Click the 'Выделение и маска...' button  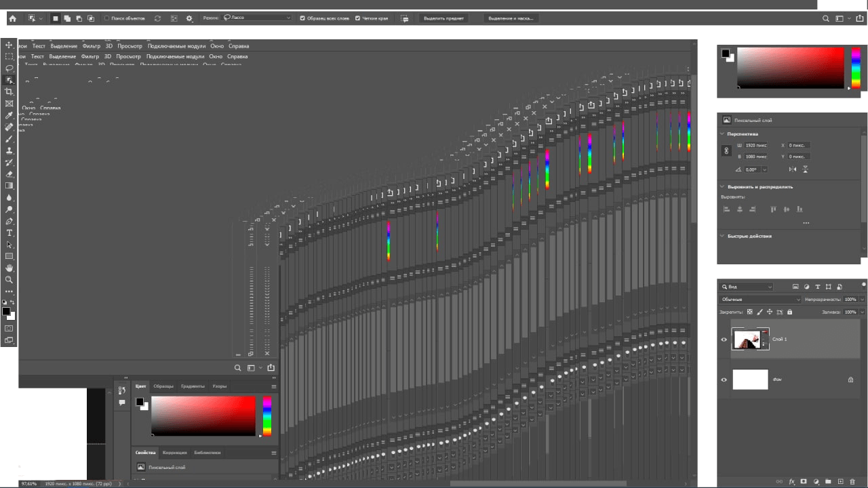(511, 18)
